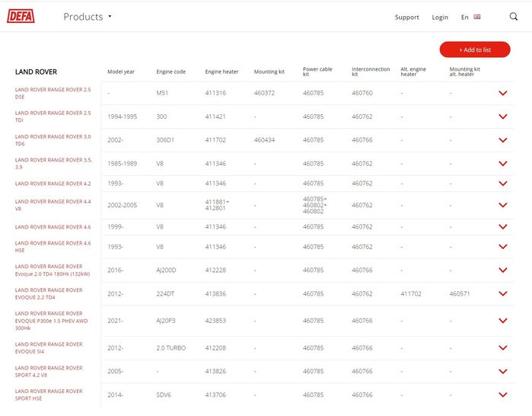532x416 pixels.
Task: Open Land Rover Range Rover 3.5, 3.9 link
Action: coord(53,163)
